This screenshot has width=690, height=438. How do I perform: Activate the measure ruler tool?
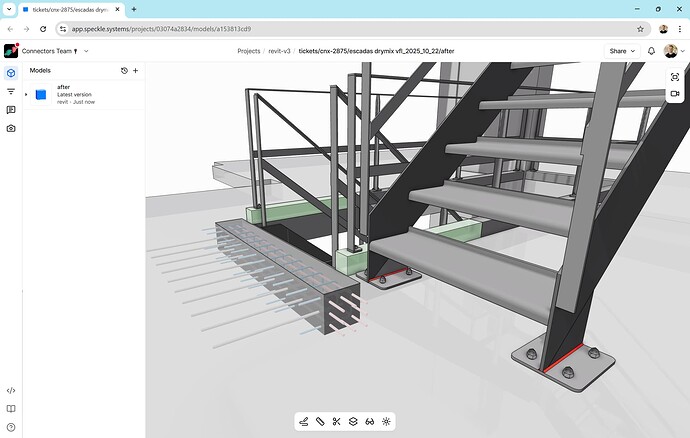click(320, 422)
